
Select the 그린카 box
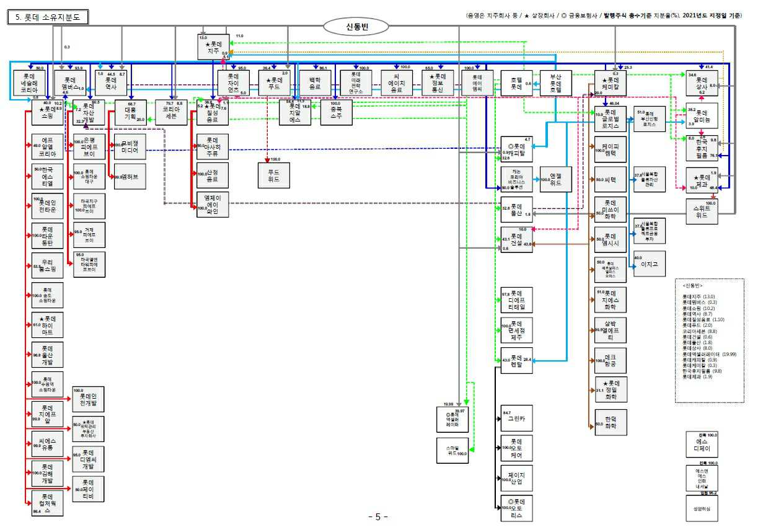pos(517,419)
